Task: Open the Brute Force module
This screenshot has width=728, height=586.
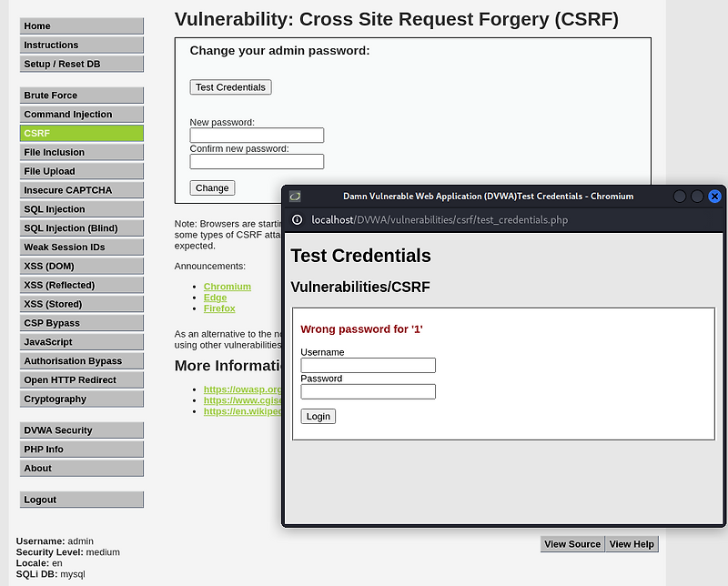Action: [x=81, y=95]
